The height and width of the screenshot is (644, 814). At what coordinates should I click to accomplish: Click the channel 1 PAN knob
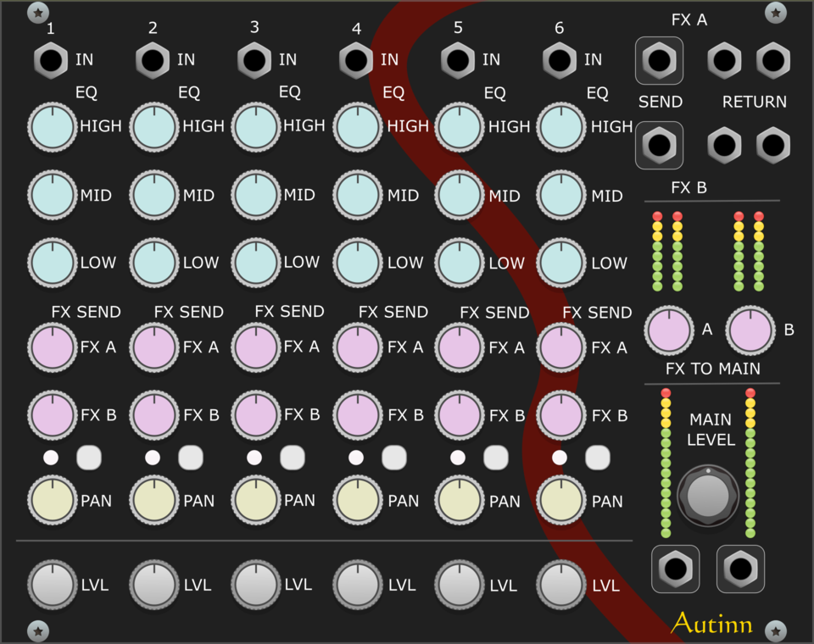[x=53, y=500]
